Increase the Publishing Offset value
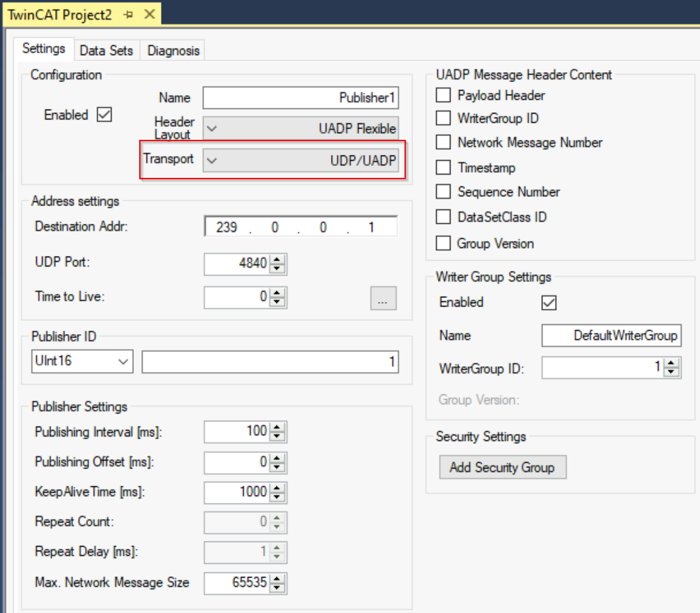 [x=277, y=457]
